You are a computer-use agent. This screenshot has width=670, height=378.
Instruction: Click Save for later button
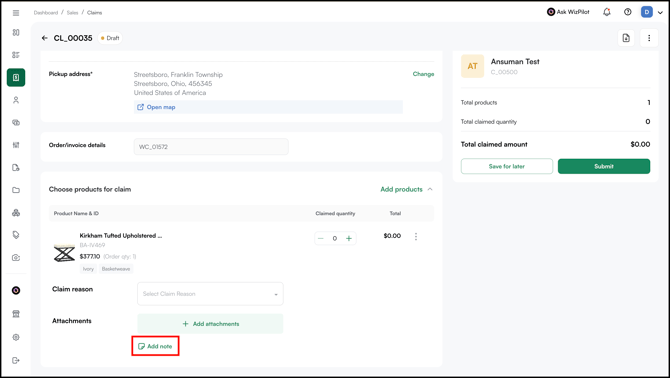pos(507,166)
